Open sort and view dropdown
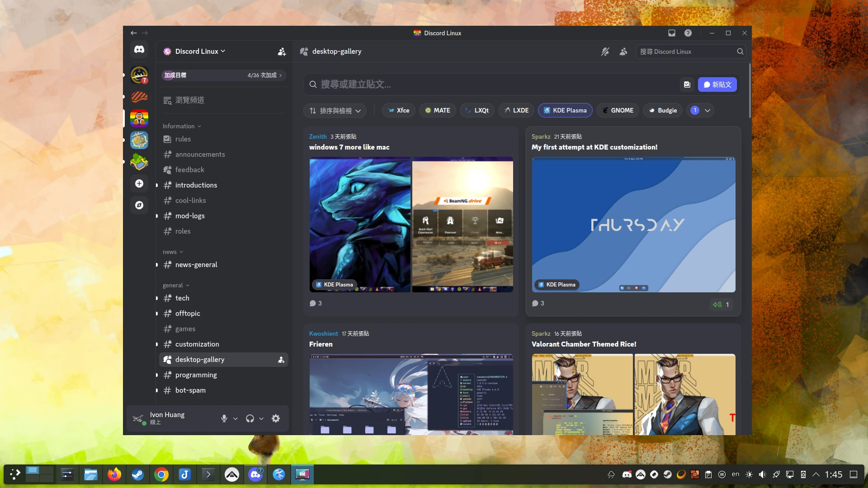The width and height of the screenshot is (868, 488). click(x=335, y=111)
